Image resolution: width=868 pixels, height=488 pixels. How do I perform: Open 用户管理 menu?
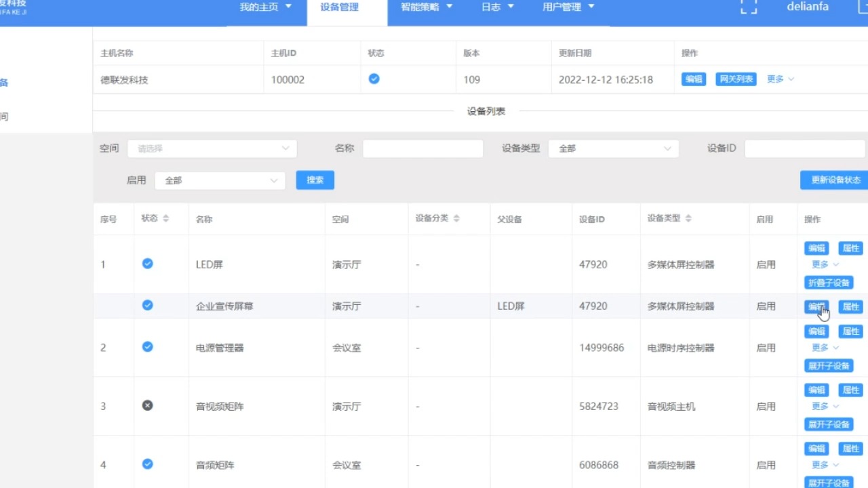569,7
